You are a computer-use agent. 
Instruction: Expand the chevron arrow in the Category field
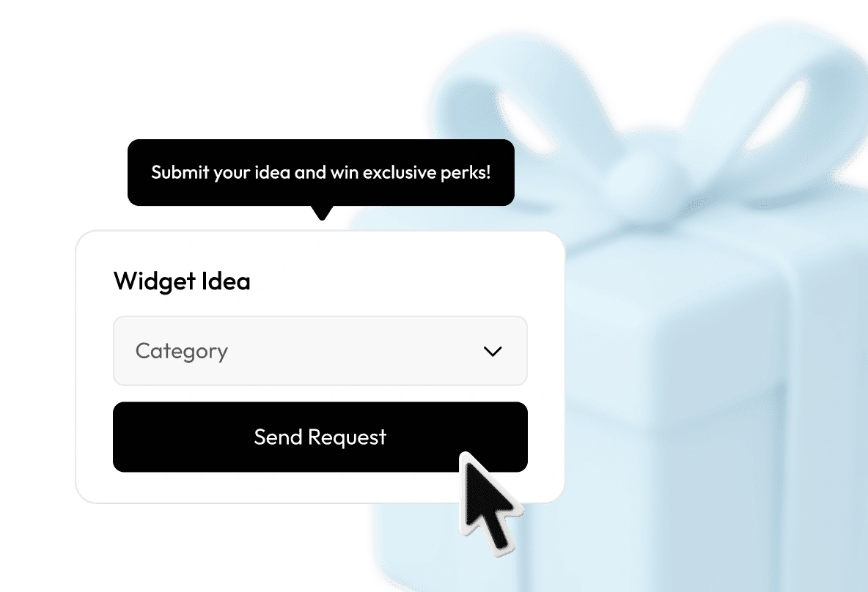point(492,352)
